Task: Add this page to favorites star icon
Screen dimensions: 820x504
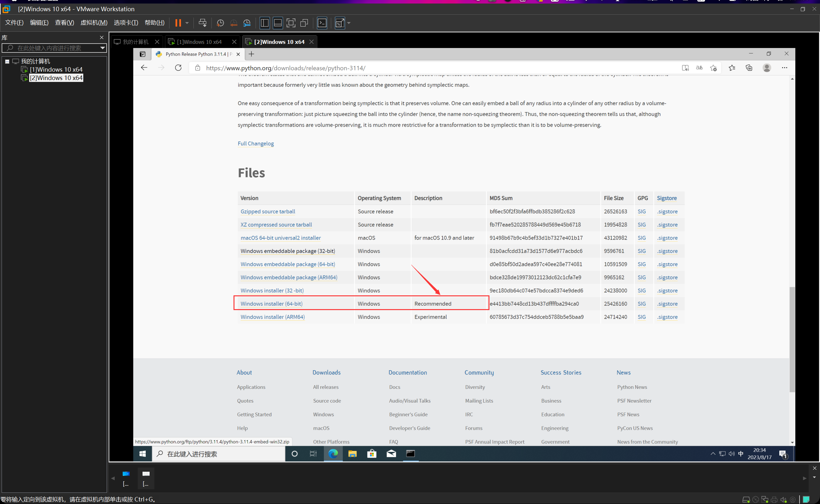Action: point(713,68)
